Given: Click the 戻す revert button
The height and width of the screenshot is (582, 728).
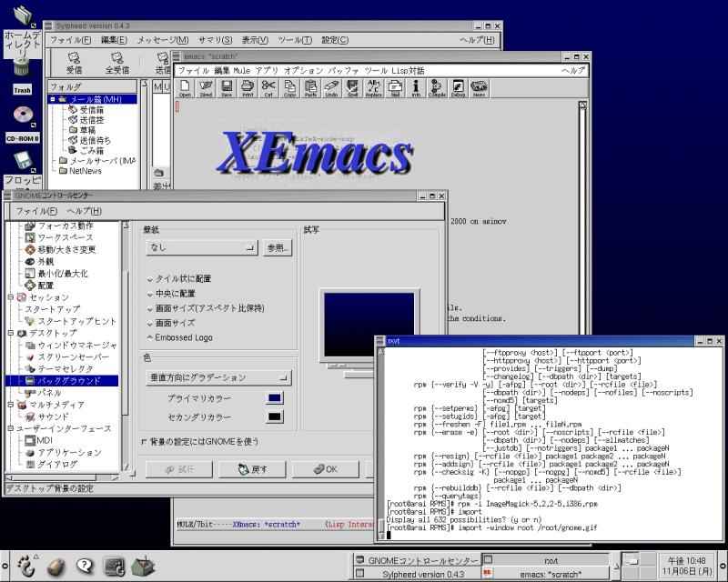Looking at the screenshot, I should [252, 469].
